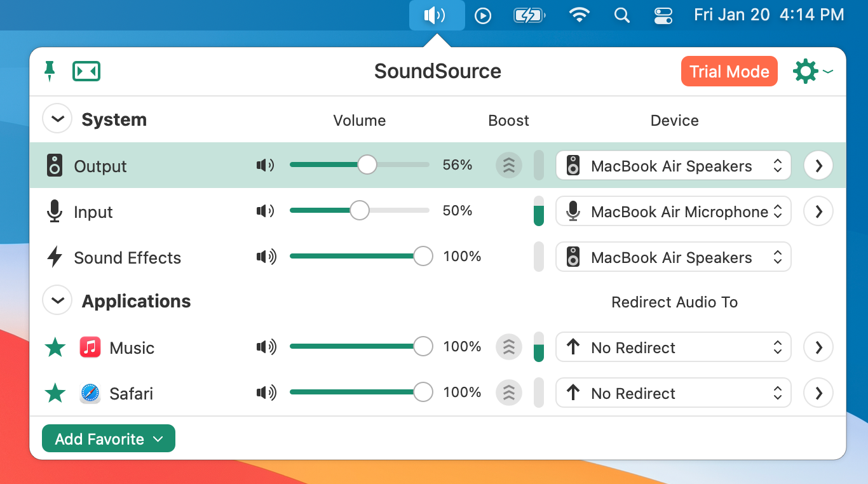The width and height of the screenshot is (868, 484).
Task: Click the Music level meter
Action: tap(539, 347)
